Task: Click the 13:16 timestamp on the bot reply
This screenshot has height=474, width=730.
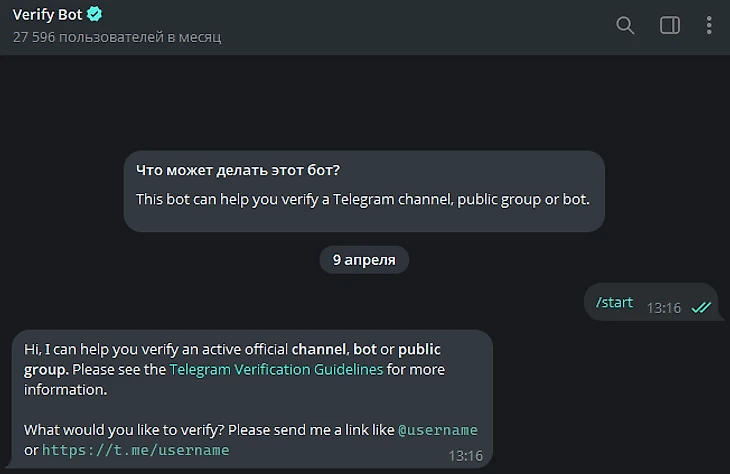Action: pyautogui.click(x=465, y=455)
